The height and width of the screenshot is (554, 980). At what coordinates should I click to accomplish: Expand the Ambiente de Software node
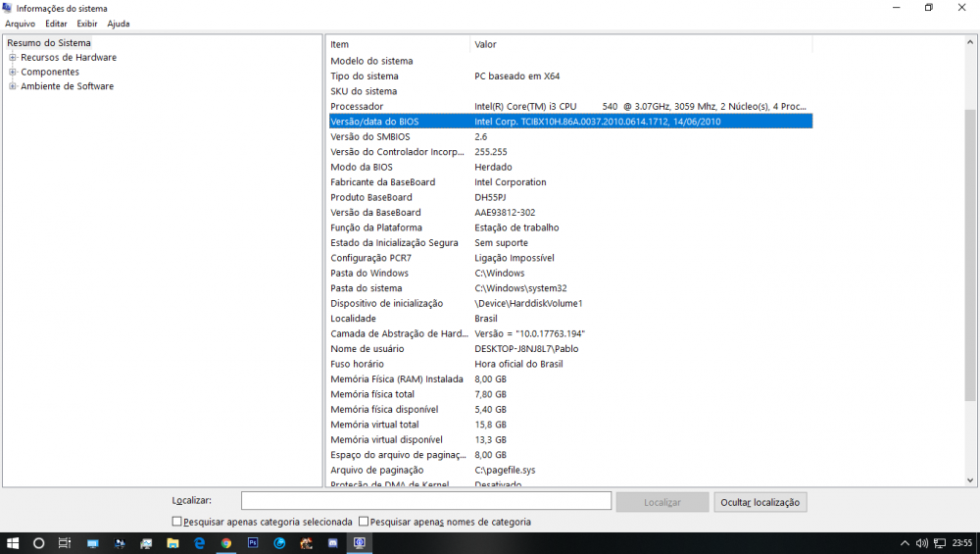(13, 86)
